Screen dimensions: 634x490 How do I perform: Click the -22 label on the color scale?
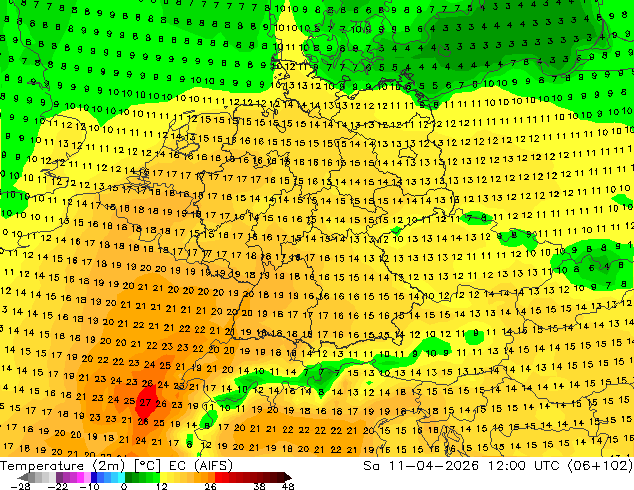tap(57, 486)
